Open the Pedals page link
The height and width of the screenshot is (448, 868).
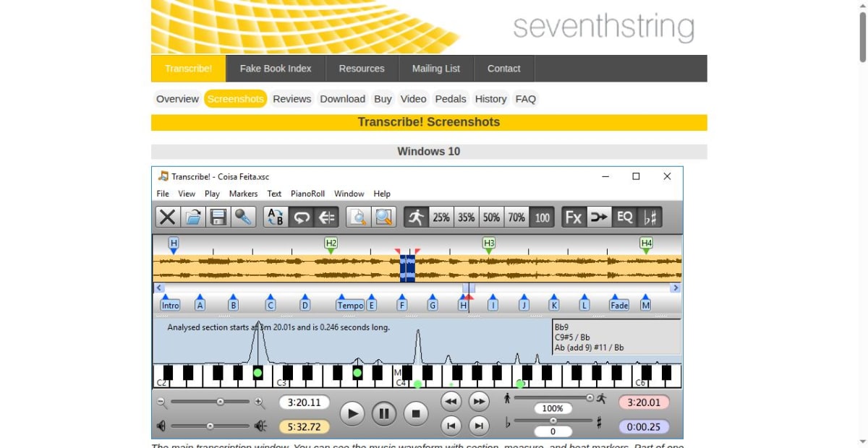[451, 99]
